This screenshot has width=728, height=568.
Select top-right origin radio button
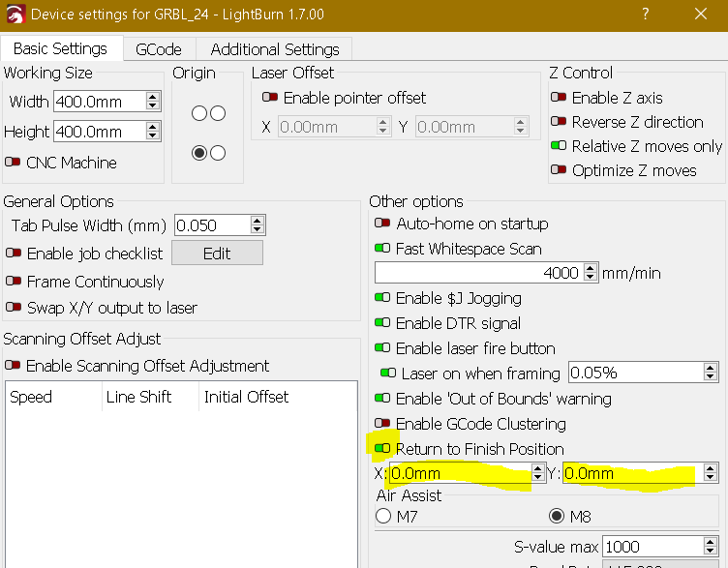[x=218, y=113]
